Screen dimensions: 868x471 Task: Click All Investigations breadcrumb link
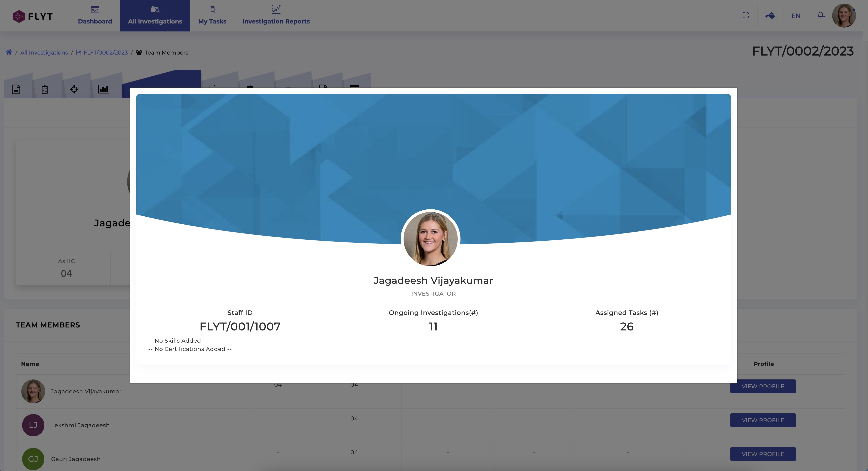[x=44, y=53]
